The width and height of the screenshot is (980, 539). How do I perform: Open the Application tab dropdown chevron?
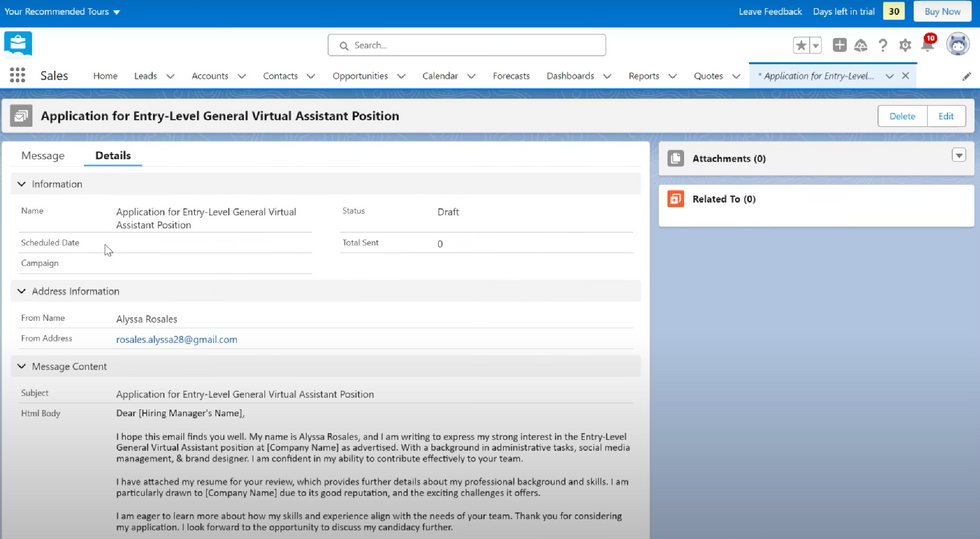pos(889,76)
